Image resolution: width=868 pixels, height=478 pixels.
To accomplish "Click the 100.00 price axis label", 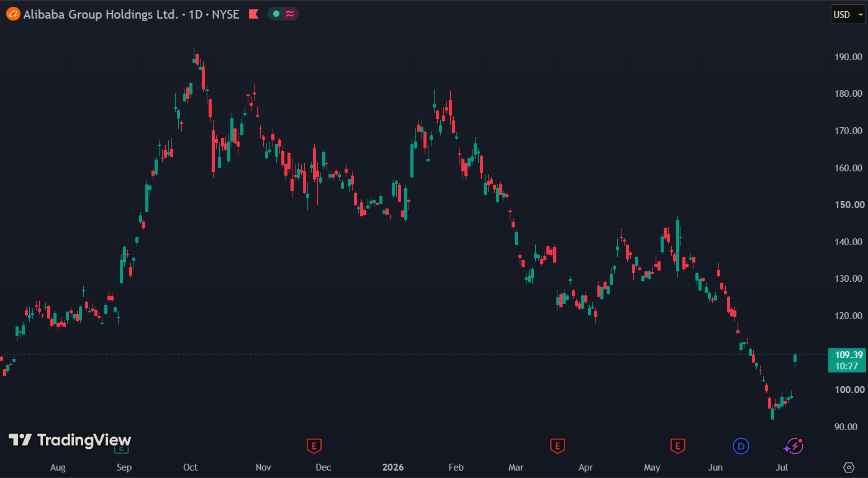I will click(849, 390).
